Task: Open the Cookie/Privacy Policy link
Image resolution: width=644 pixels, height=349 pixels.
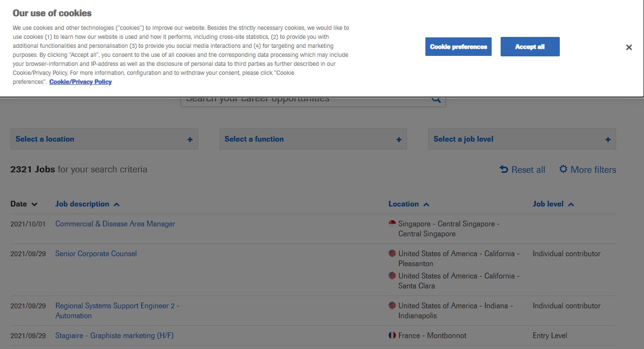Action: [80, 82]
